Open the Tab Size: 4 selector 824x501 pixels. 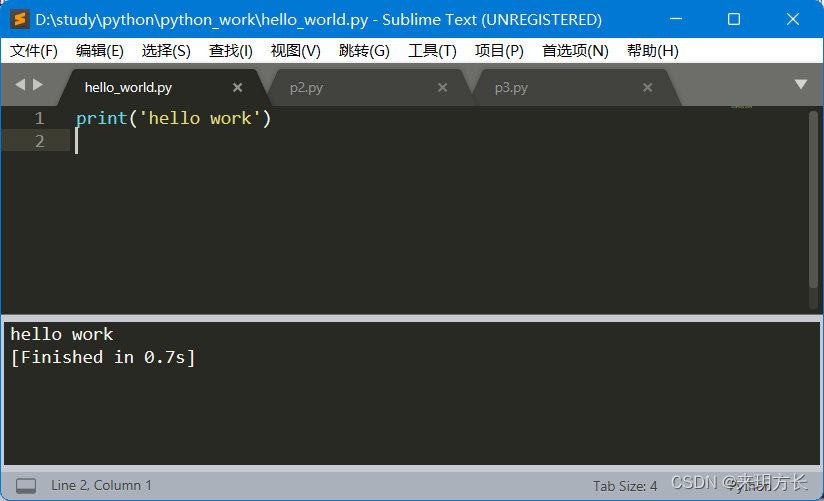(625, 486)
